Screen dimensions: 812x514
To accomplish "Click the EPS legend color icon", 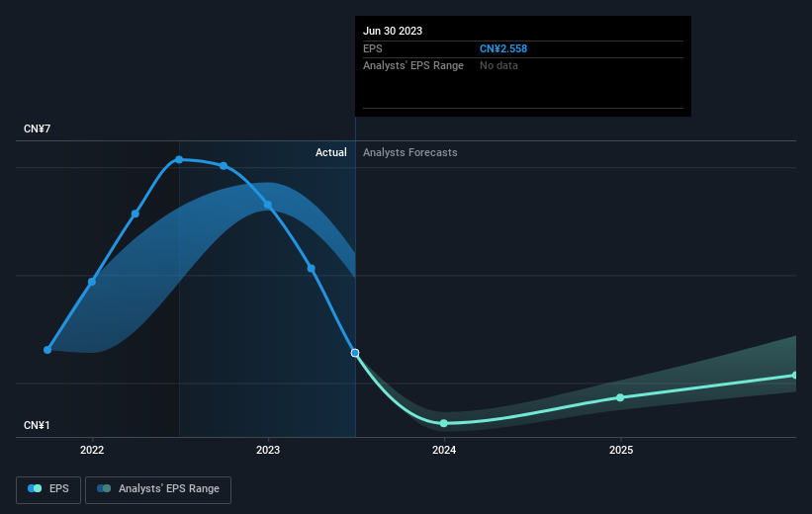I will [35, 488].
